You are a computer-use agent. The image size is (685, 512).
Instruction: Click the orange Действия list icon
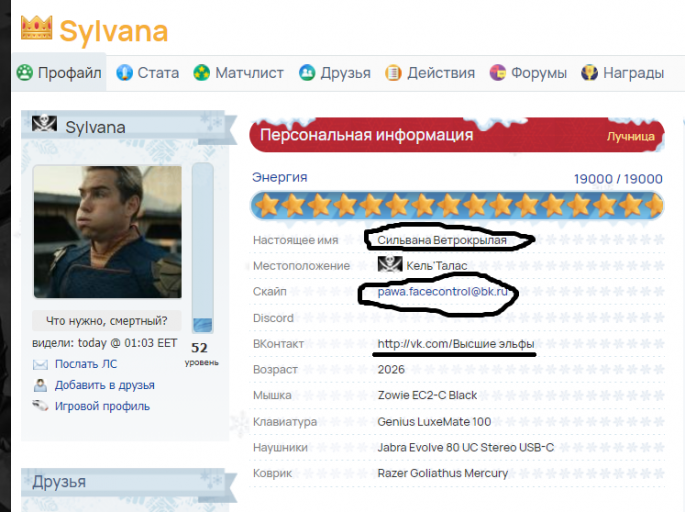pyautogui.click(x=393, y=73)
